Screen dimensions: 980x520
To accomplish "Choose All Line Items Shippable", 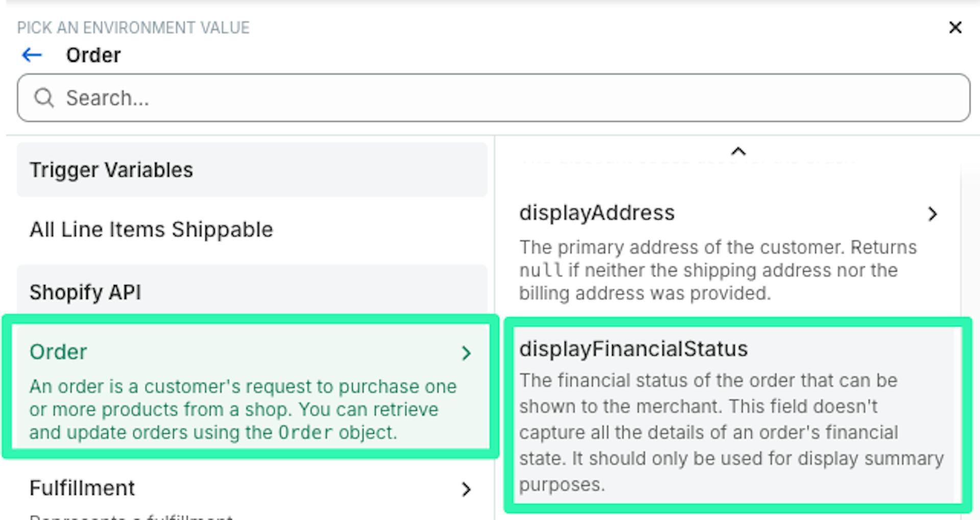I will click(x=151, y=230).
